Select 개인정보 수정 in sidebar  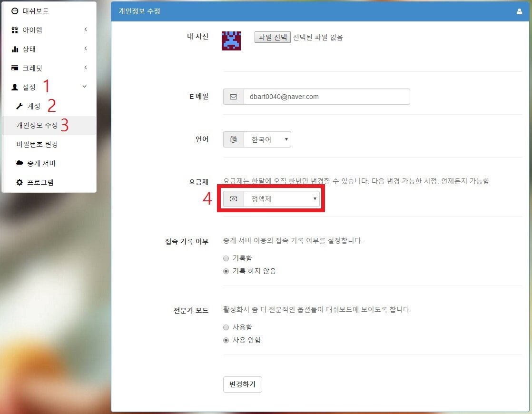pyautogui.click(x=49, y=126)
